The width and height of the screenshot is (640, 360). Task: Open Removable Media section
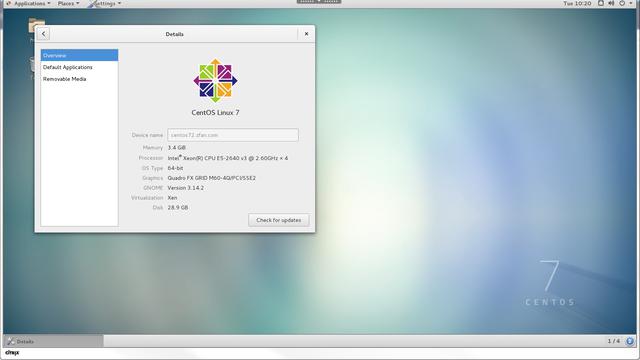(79, 79)
